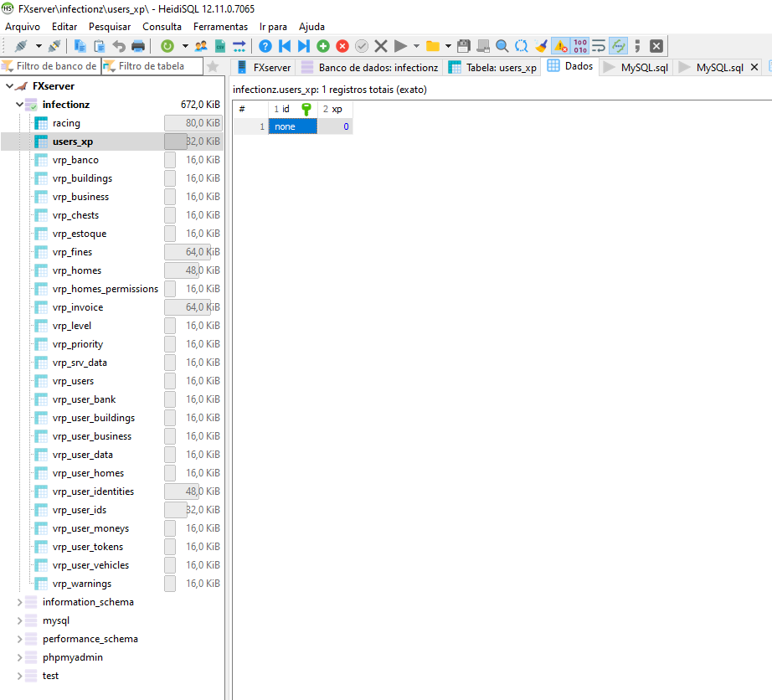Open dropdown arrow beside Refresh icon
The width and height of the screenshot is (772, 700).
[x=185, y=46]
